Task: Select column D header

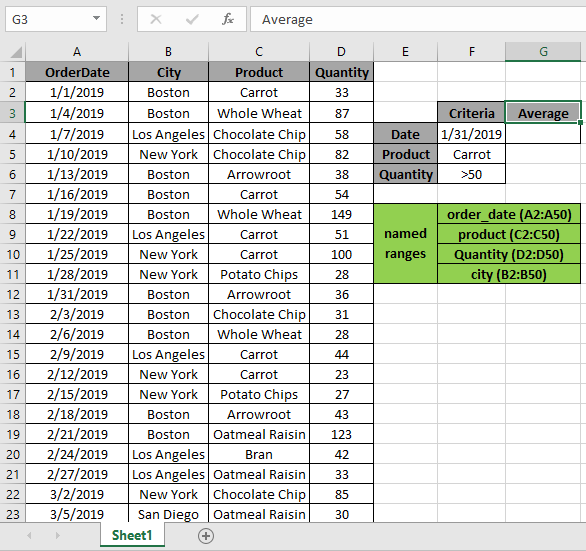Action: pos(341,52)
